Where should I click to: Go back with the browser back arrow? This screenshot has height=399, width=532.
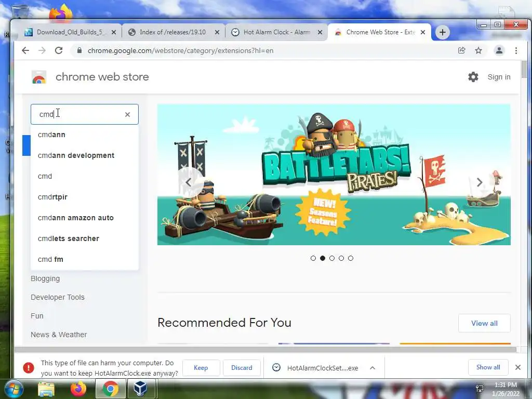point(25,50)
